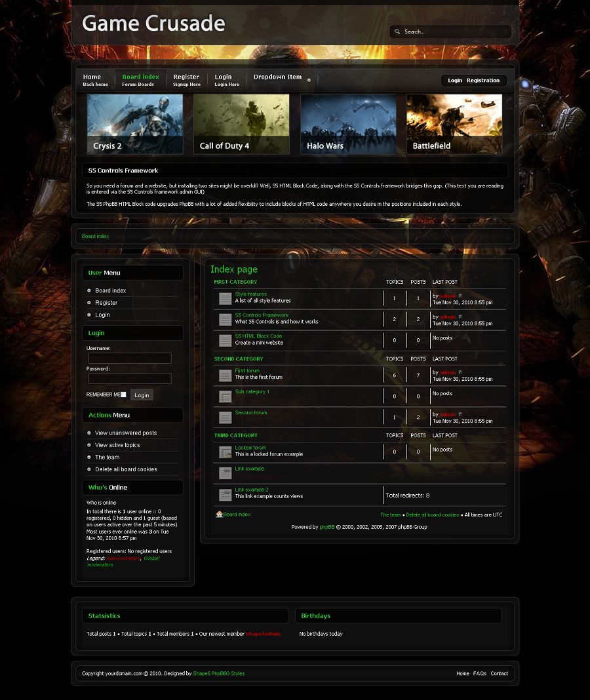The height and width of the screenshot is (700, 590).
Task: Click the search magnifier icon
Action: [x=397, y=31]
